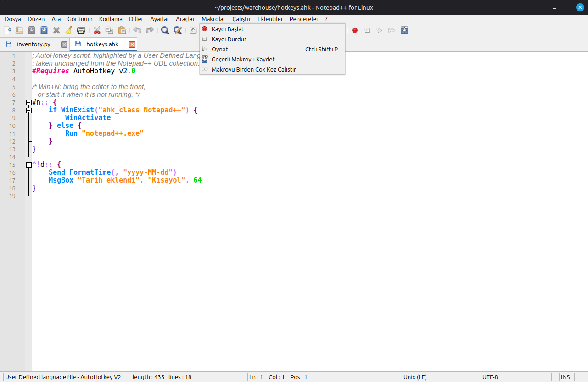Open the Eklentiler menu
The height and width of the screenshot is (382, 588).
point(270,19)
